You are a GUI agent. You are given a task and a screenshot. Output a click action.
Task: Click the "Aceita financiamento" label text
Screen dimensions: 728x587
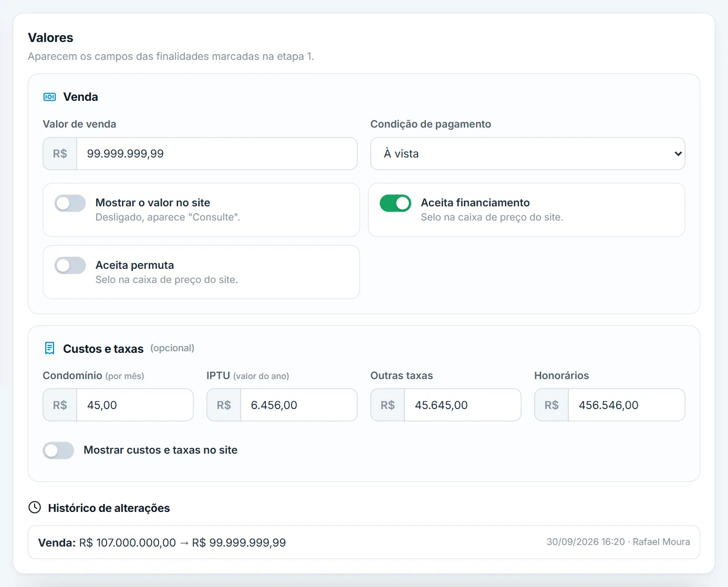tap(475, 203)
